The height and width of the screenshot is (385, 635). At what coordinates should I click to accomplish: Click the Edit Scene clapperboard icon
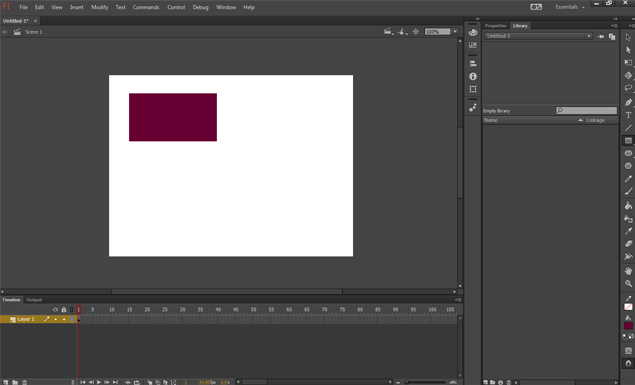coord(388,32)
